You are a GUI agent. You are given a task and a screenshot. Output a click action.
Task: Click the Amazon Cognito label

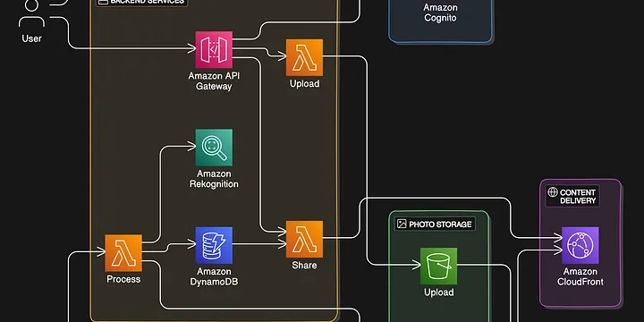click(x=440, y=13)
